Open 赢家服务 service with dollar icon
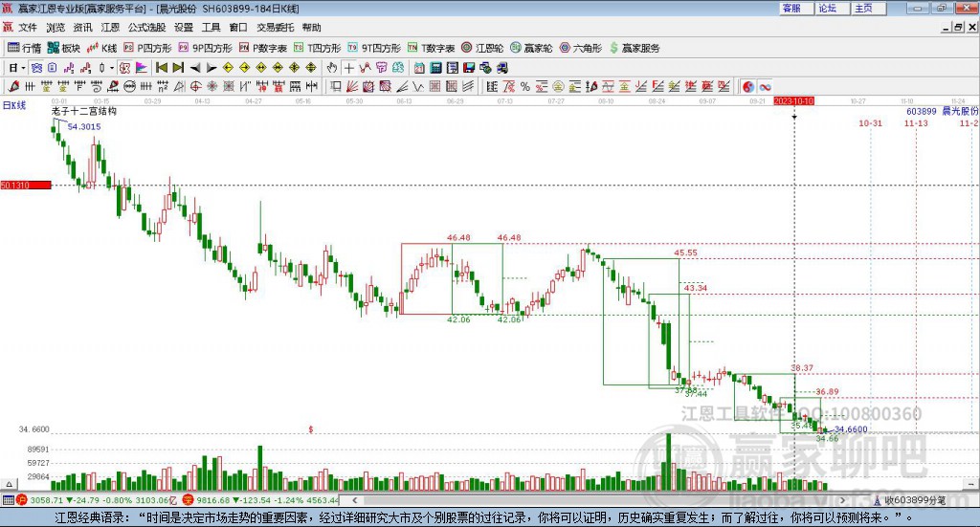The height and width of the screenshot is (527, 980). pyautogui.click(x=635, y=48)
